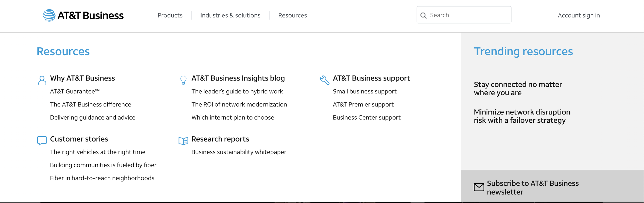Read The leader's guide to hybrid work
This screenshot has width=644, height=203.
click(237, 91)
